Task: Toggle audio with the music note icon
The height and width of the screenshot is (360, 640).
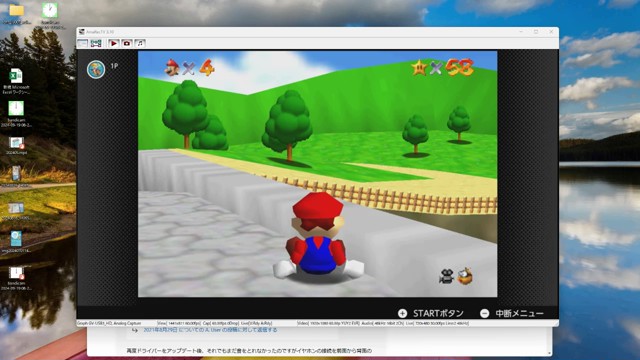Action: [140, 43]
